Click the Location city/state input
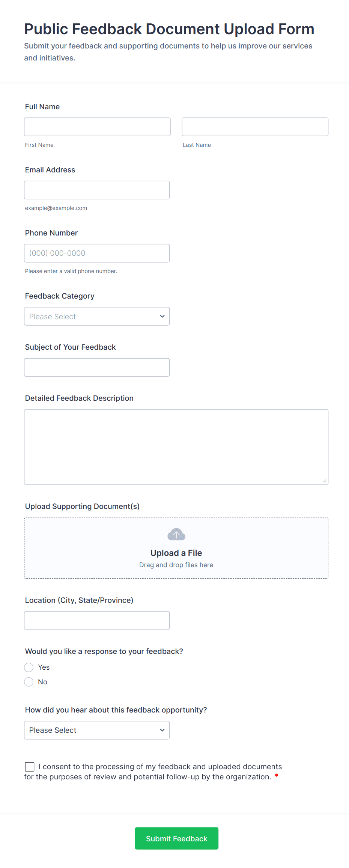Viewport: 349px width, 868px height. click(97, 620)
